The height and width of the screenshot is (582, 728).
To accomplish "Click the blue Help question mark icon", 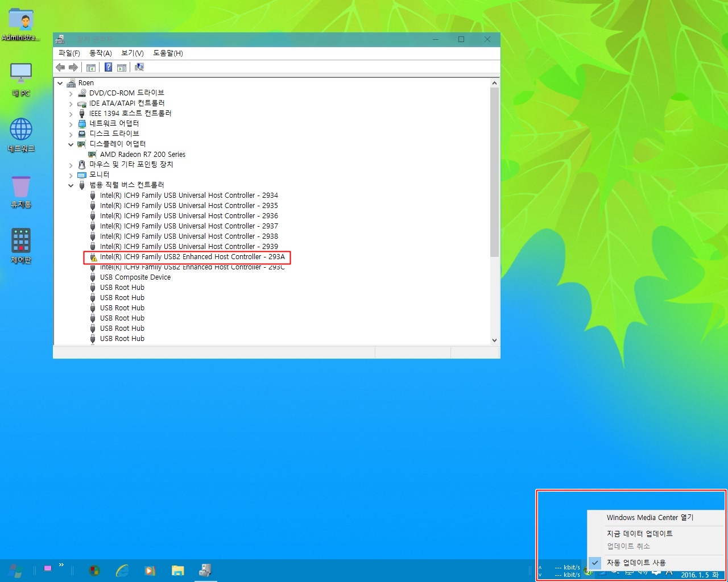I will pos(108,67).
